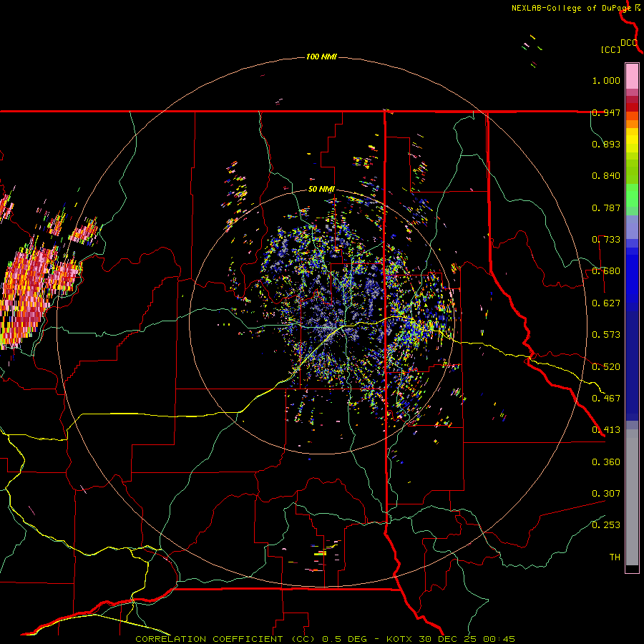Click the 0.360 scale value
Viewport: 644px width, 644px height.
(x=606, y=462)
